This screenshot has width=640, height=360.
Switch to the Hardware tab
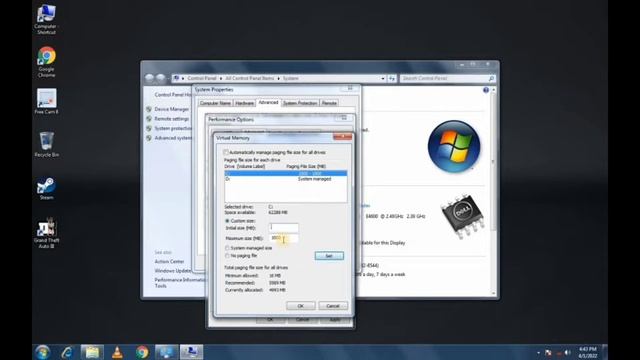click(244, 103)
